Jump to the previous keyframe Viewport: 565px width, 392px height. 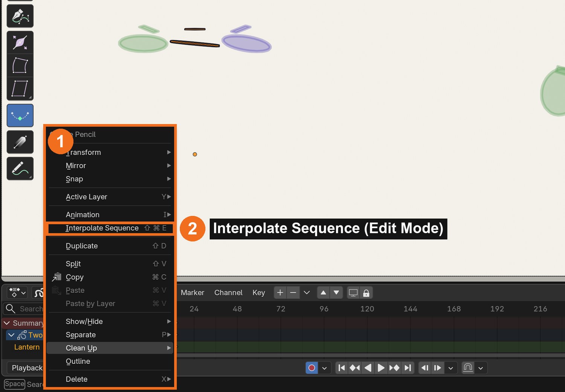(355, 368)
